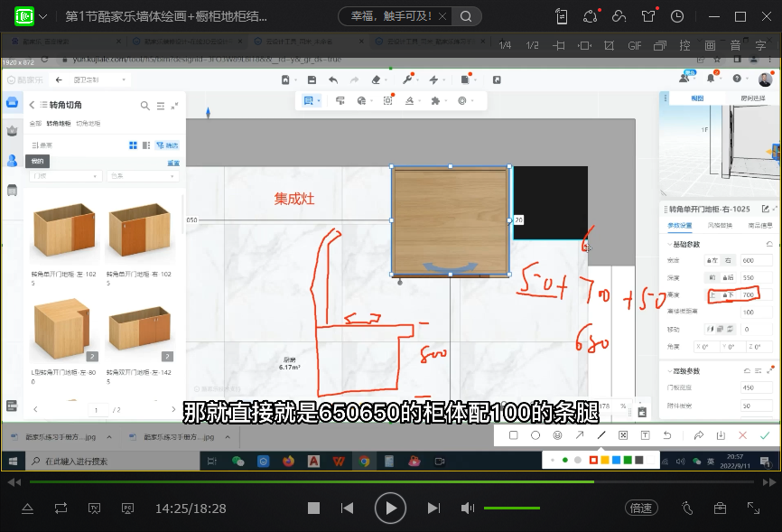Image resolution: width=782 pixels, height=532 pixels.
Task: Pick the text annotation tool
Action: pos(646,435)
